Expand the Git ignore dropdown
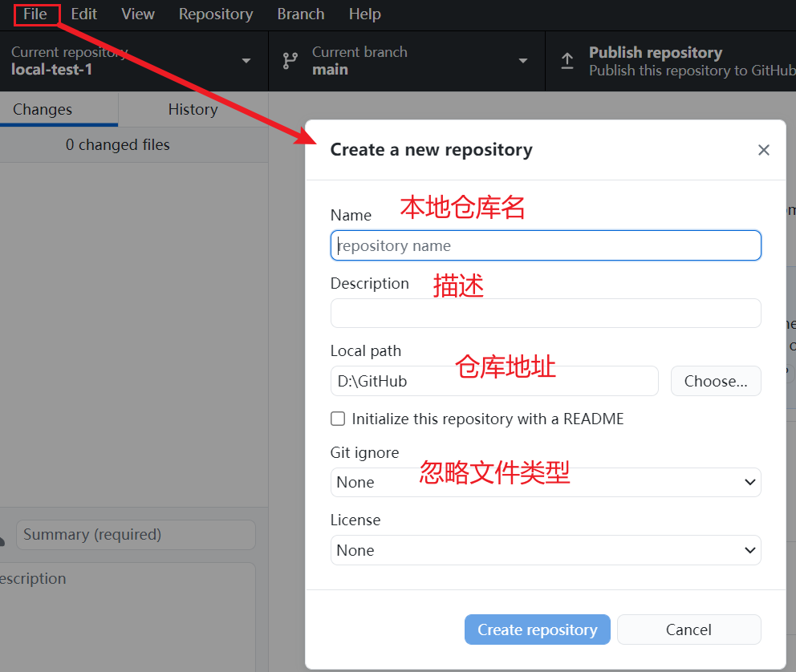Screen dimensions: 796x672 tap(545, 482)
